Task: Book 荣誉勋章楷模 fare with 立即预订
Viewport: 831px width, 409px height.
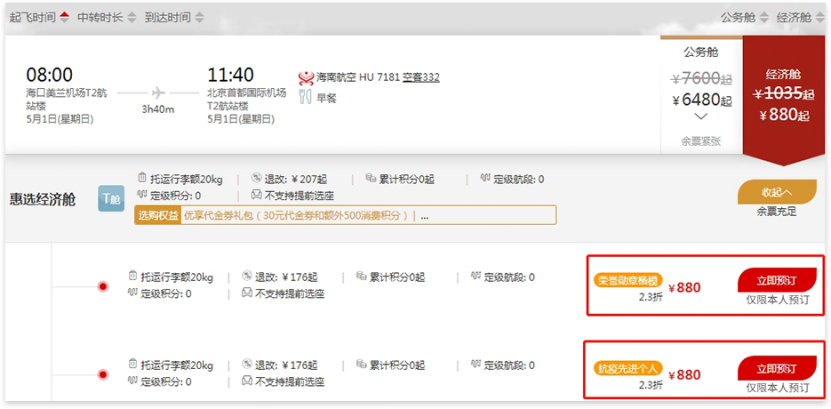Action: pos(776,280)
